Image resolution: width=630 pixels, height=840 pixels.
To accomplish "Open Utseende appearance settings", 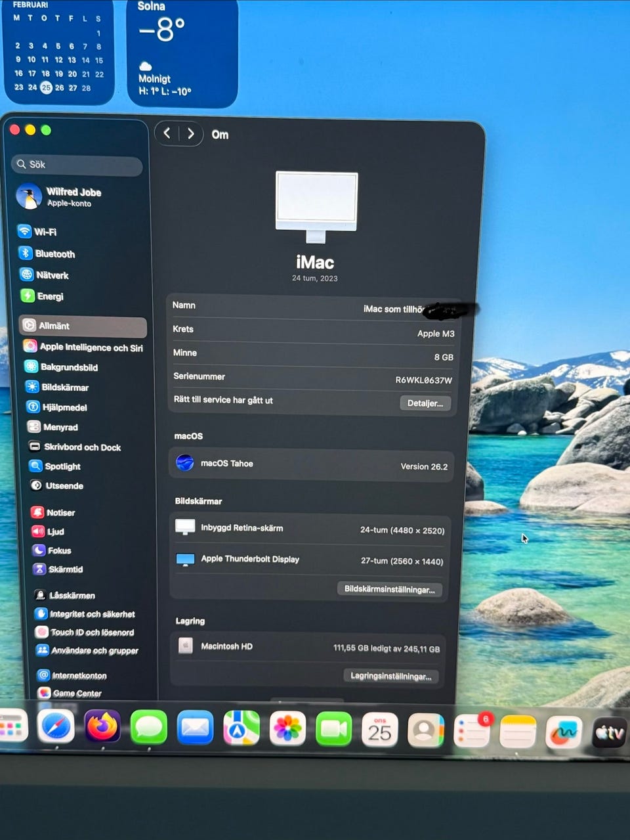I will pyautogui.click(x=56, y=485).
